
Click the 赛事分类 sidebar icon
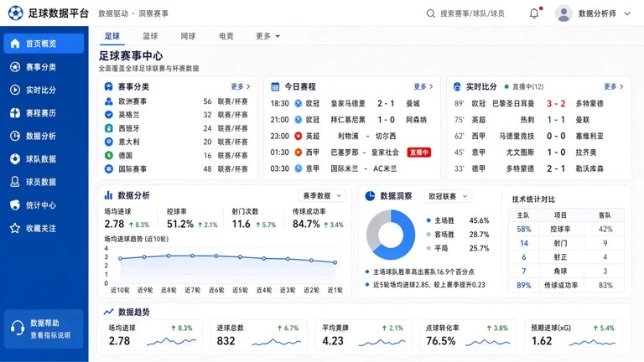15,66
